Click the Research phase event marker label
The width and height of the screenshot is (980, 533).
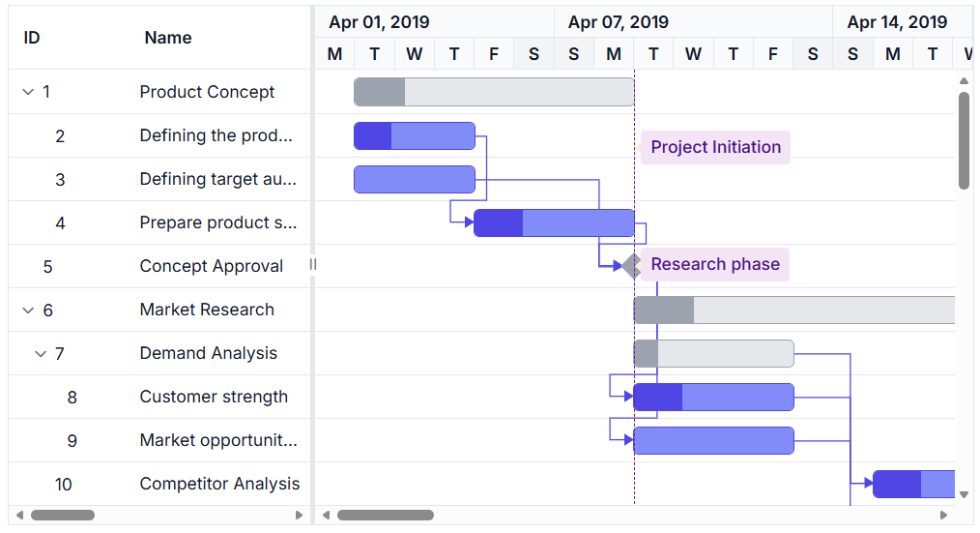click(715, 265)
